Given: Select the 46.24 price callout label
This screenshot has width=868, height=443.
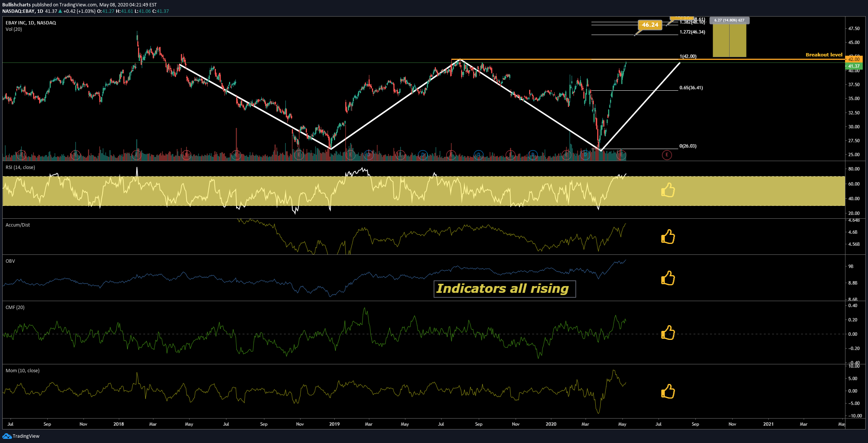Looking at the screenshot, I should click(x=650, y=25).
